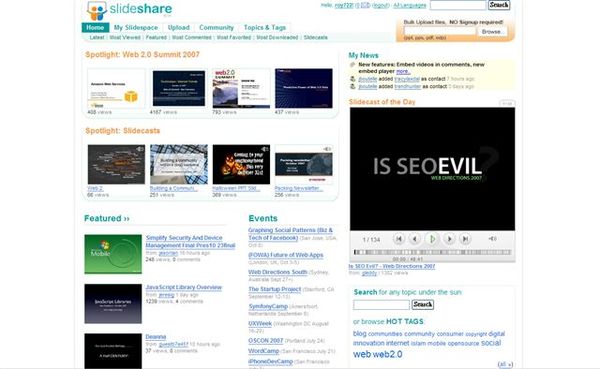This screenshot has height=369, width=600.
Task: Open My Slidespace tab
Action: [136, 28]
